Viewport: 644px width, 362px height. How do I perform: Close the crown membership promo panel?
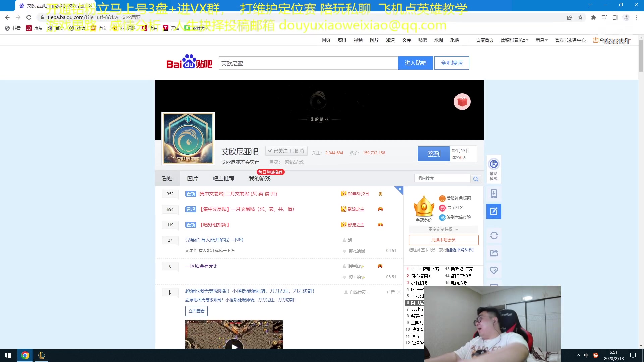coord(399,190)
